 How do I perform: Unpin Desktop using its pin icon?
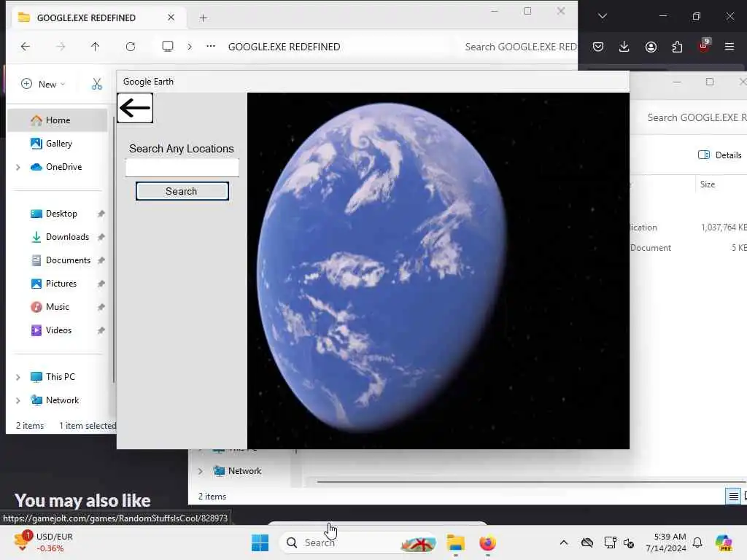[101, 214]
